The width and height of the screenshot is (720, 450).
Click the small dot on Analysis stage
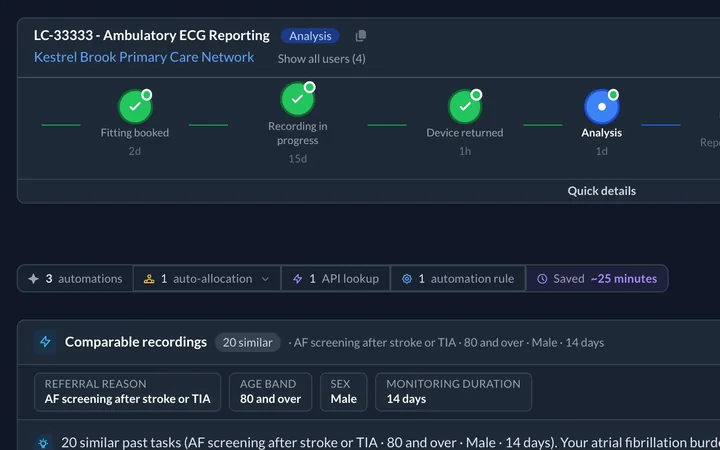613,95
